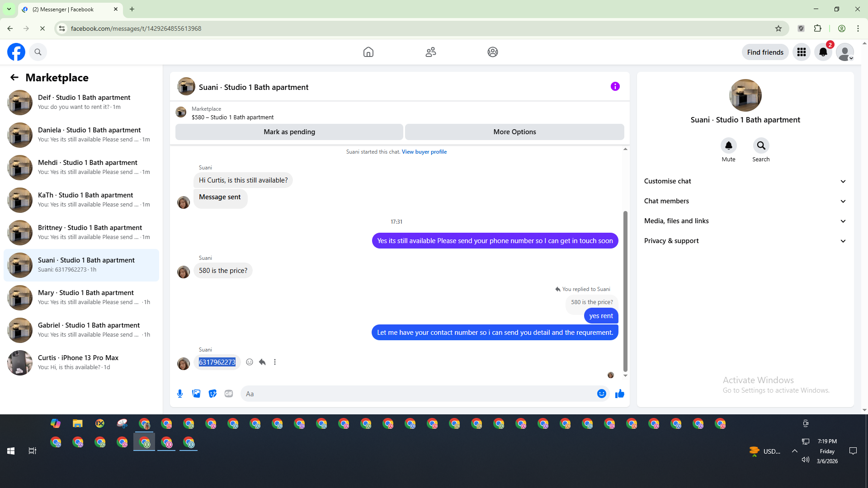Go to Facebook Home tab
Viewport: 868px width, 488px height.
pos(368,52)
